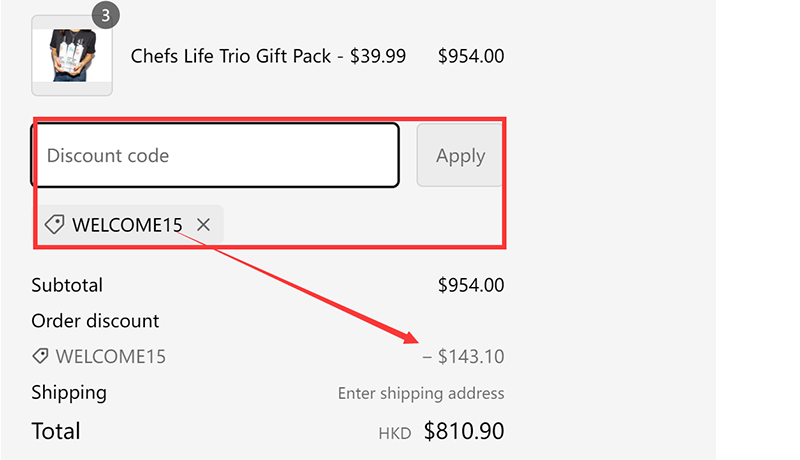Click WELCOME15 text in the order summary

click(111, 356)
